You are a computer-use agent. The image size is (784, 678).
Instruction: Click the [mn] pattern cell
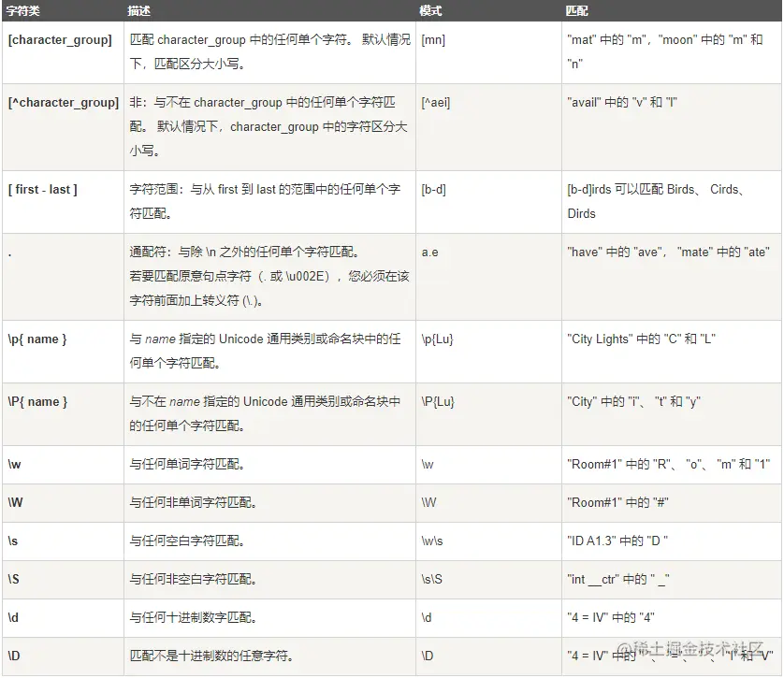488,52
